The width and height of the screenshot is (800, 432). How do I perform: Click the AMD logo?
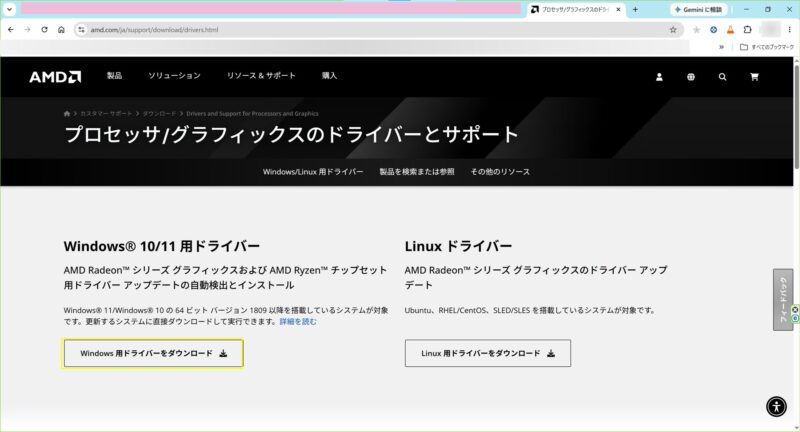[x=55, y=77]
